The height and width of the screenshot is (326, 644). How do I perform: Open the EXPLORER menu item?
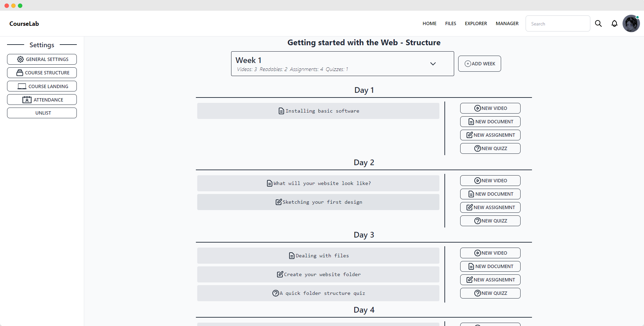coord(476,23)
